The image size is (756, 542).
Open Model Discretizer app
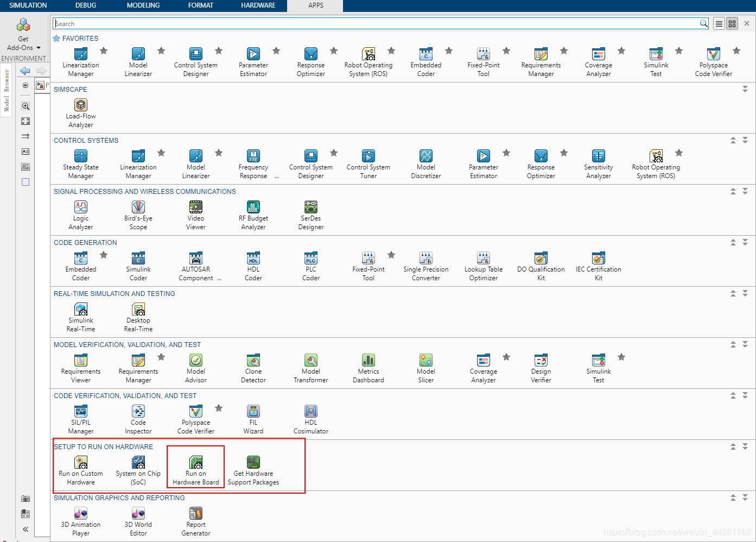click(426, 164)
